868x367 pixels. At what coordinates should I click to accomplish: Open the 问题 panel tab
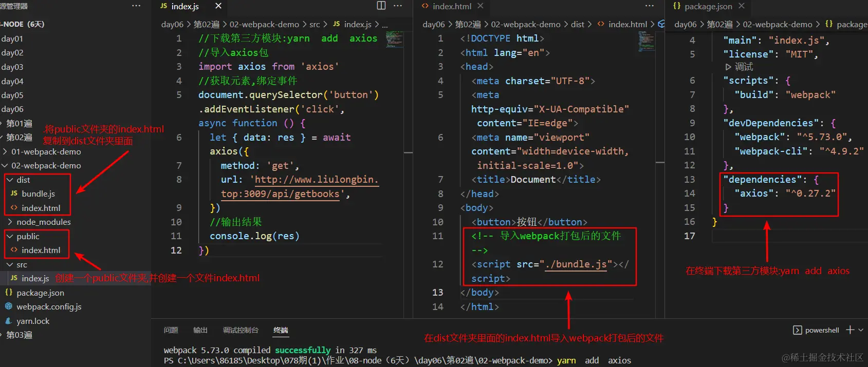(x=171, y=330)
